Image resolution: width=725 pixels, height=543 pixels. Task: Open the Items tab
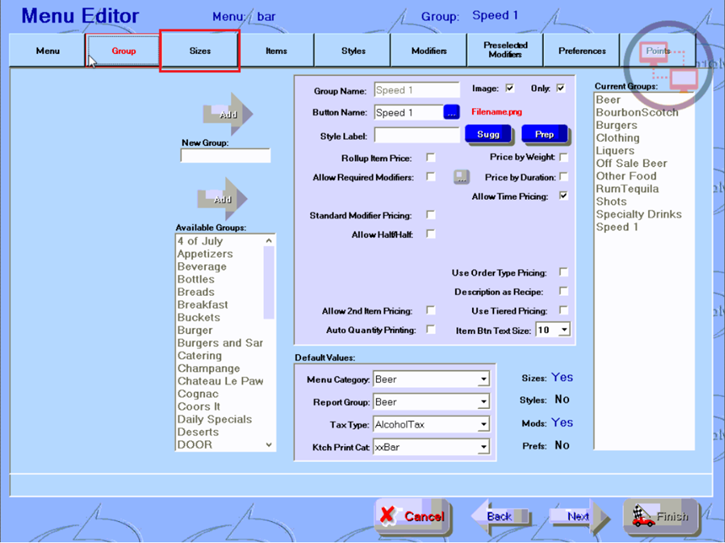pyautogui.click(x=276, y=51)
